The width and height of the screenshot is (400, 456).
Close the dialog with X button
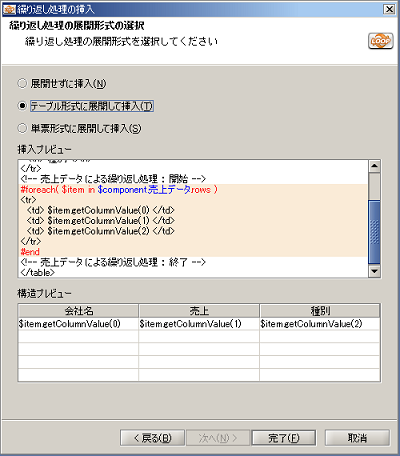(x=389, y=9)
